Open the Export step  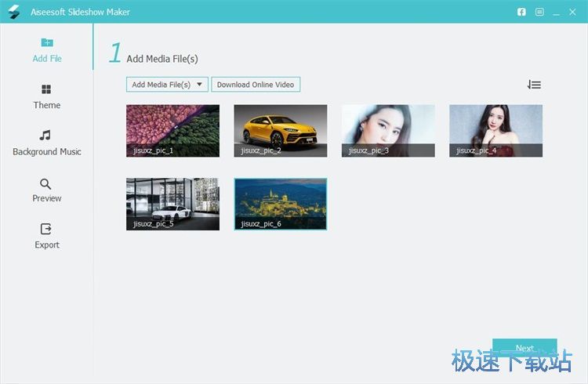coord(46,236)
